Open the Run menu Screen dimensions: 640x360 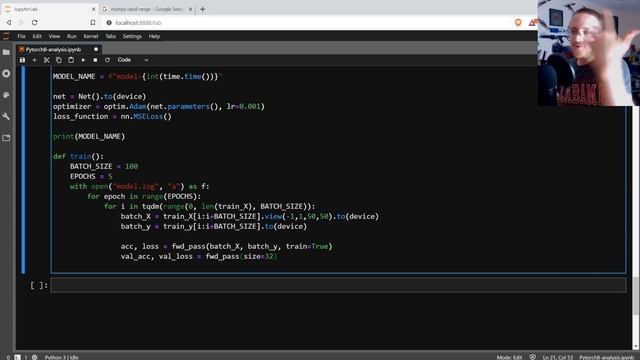click(x=72, y=36)
